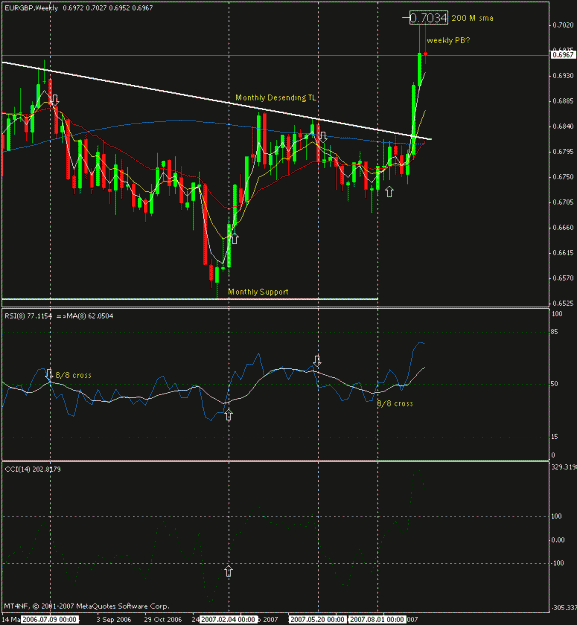This screenshot has height=625, width=577.
Task: Click the 0.7020 price axis value
Action: click(563, 25)
